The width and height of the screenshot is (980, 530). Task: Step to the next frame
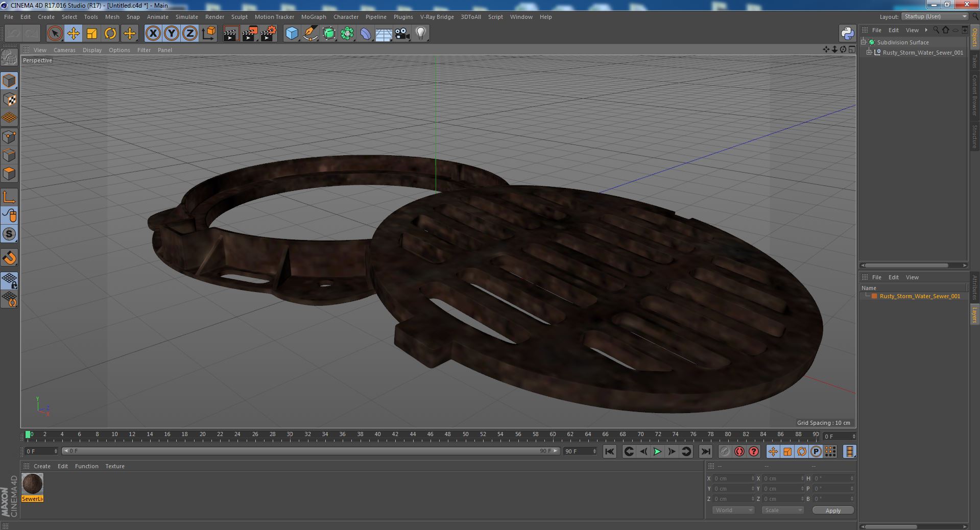(672, 451)
